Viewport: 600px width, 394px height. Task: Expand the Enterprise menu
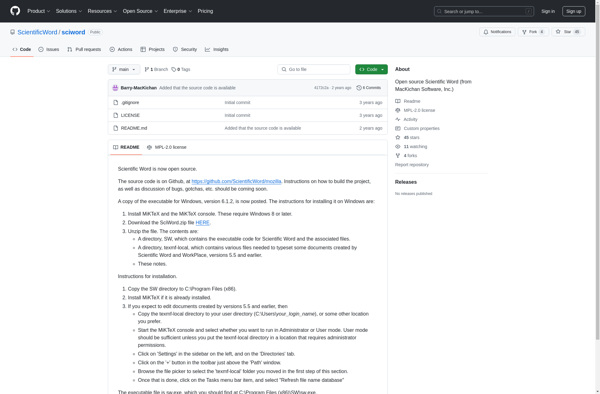pos(178,11)
